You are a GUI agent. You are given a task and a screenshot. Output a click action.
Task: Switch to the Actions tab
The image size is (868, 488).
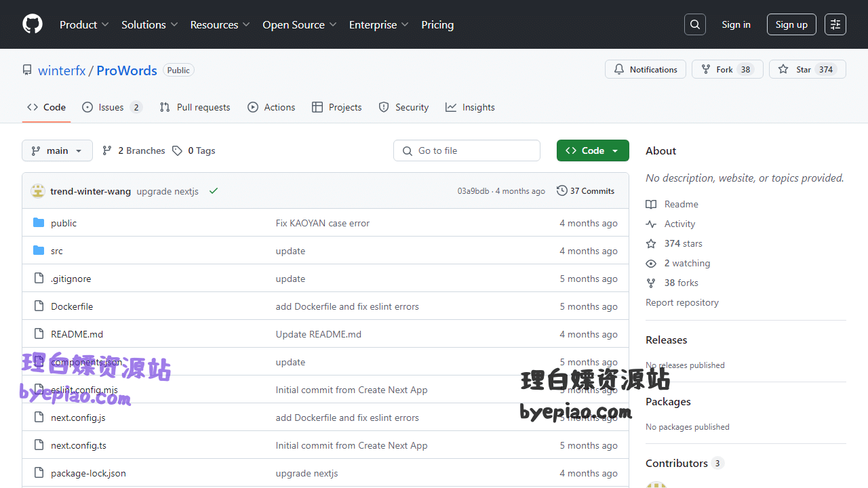coord(271,107)
